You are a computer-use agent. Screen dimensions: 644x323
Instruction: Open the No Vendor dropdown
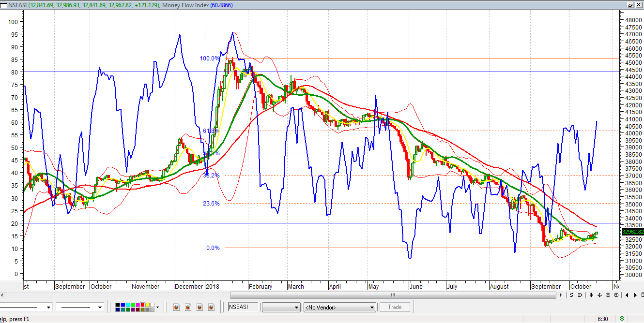click(x=339, y=307)
